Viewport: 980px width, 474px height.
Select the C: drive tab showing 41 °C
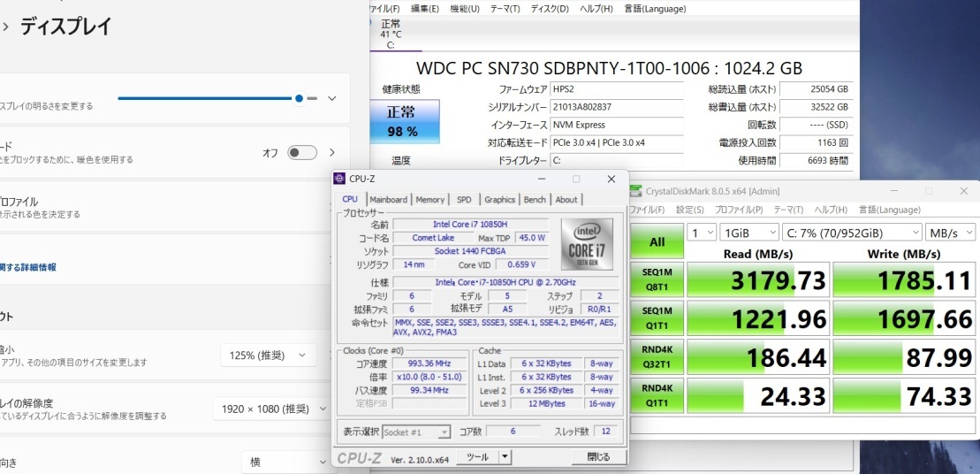(391, 34)
